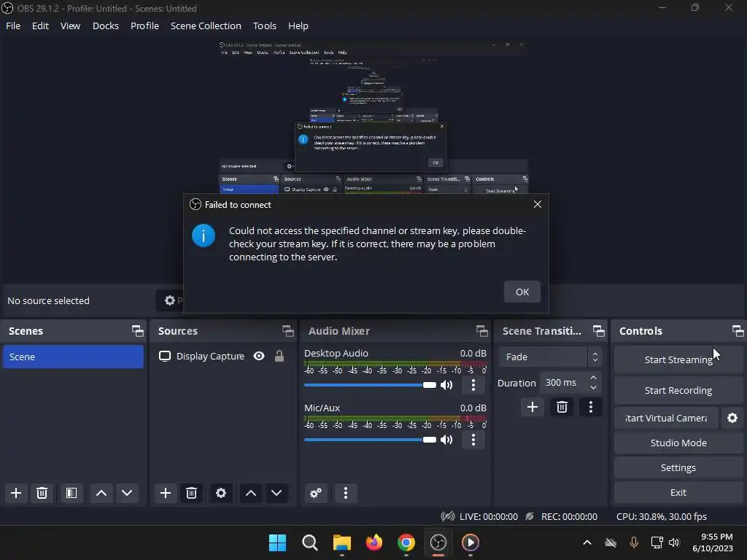The image size is (747, 560).
Task: Open the Windows Start menu
Action: pos(277,542)
